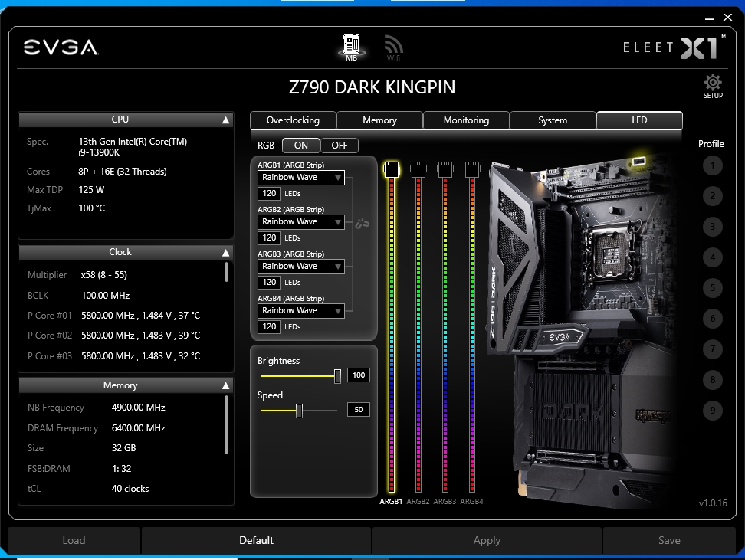Image resolution: width=745 pixels, height=560 pixels.
Task: Edit the ARGB1 LED count field
Action: pyautogui.click(x=269, y=193)
